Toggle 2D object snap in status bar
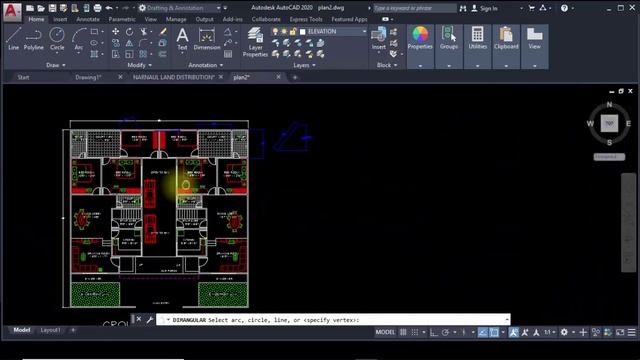The image size is (640, 360). pos(494,332)
